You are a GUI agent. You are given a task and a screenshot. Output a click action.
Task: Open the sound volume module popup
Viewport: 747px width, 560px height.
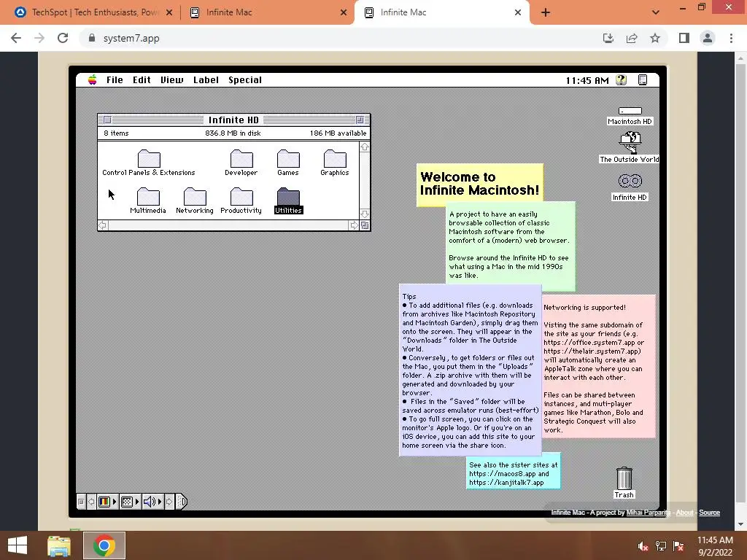pos(153,502)
